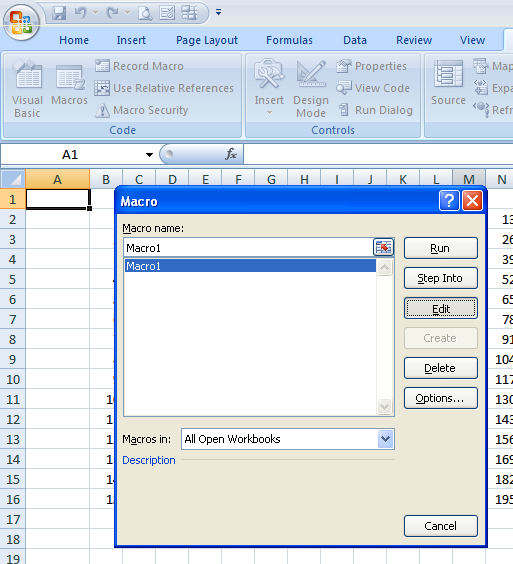Click the Office orb button
The height and width of the screenshot is (564, 513).
click(x=21, y=22)
